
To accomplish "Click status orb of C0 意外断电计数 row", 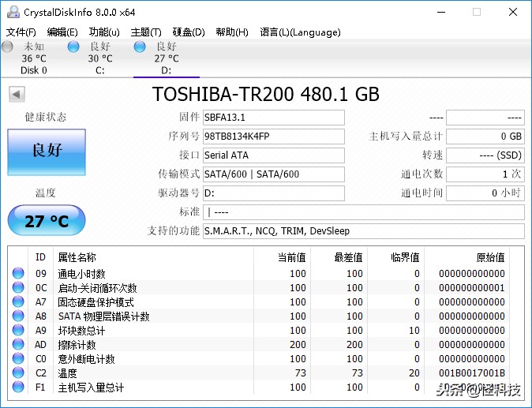I will (18, 358).
